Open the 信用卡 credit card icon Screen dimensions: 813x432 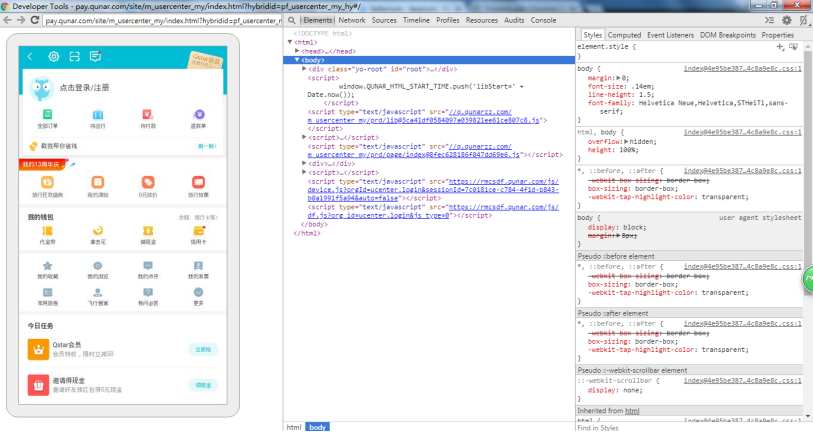[x=199, y=231]
